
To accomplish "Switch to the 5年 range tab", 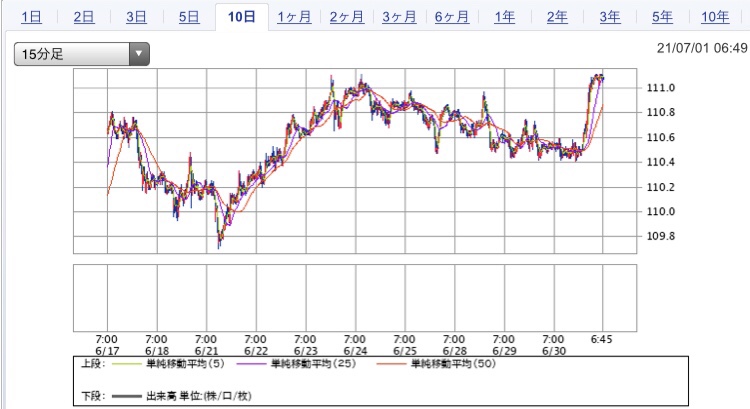I will (x=662, y=17).
